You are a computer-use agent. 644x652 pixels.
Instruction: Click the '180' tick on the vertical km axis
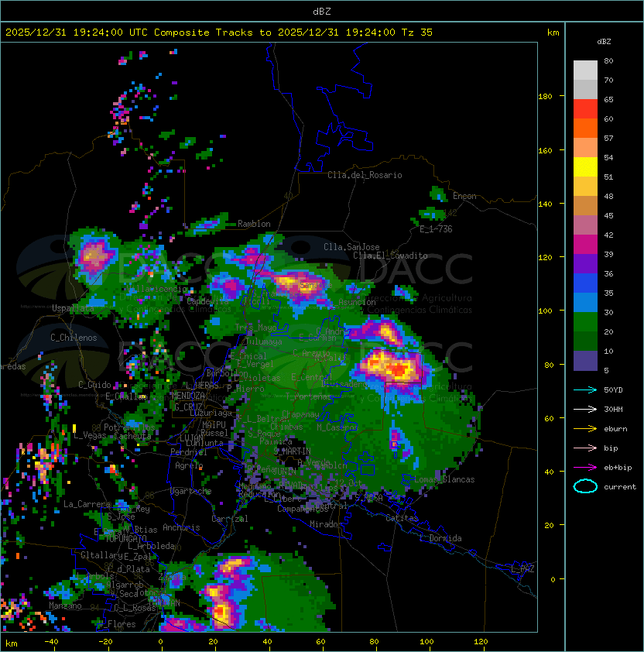pos(545,96)
